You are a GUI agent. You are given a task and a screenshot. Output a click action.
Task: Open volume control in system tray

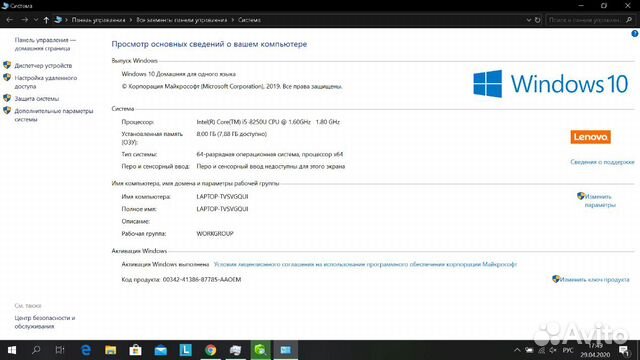[553, 350]
